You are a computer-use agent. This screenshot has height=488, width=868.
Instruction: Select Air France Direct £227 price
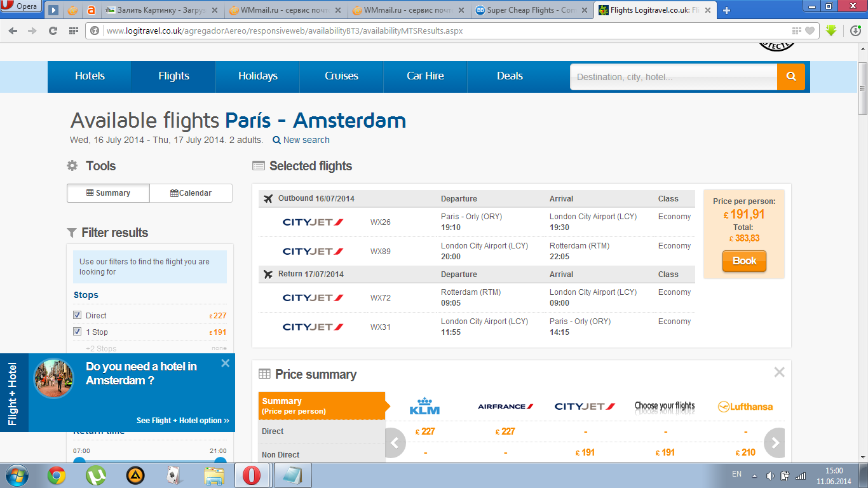pyautogui.click(x=505, y=431)
